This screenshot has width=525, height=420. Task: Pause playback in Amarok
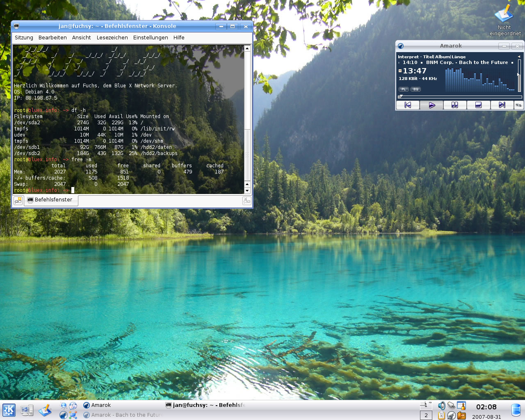pos(454,105)
